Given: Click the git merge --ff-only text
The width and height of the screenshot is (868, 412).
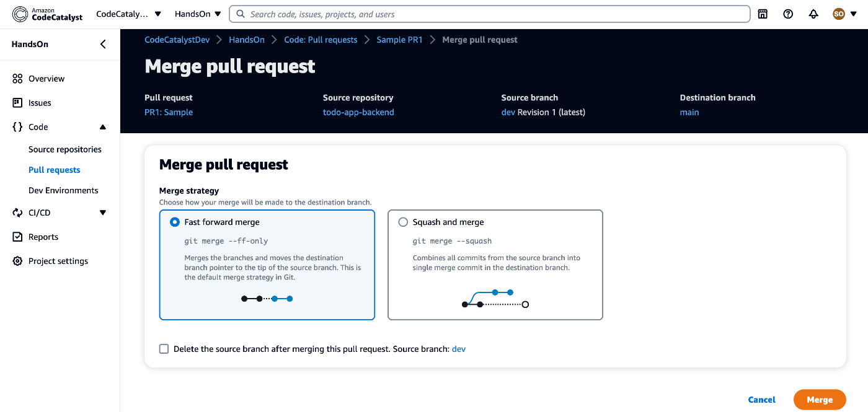Looking at the screenshot, I should (x=226, y=240).
